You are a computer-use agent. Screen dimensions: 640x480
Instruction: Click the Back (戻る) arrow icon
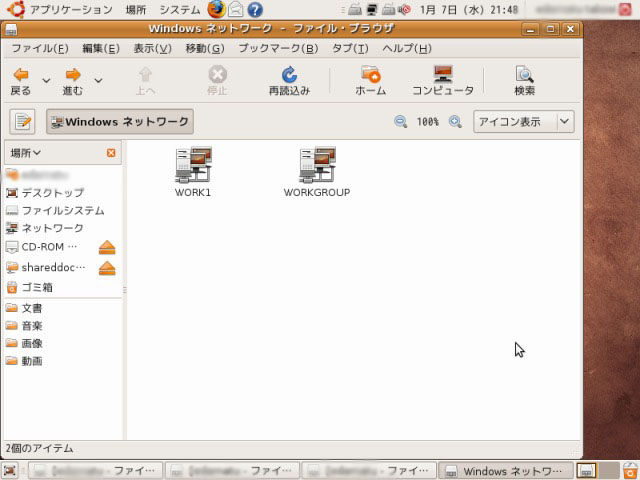tap(21, 75)
